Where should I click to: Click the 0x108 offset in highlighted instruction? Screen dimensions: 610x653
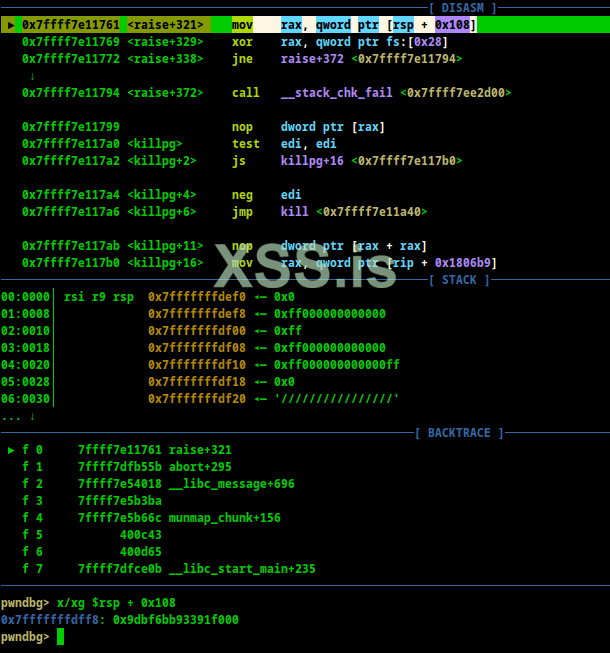point(452,25)
